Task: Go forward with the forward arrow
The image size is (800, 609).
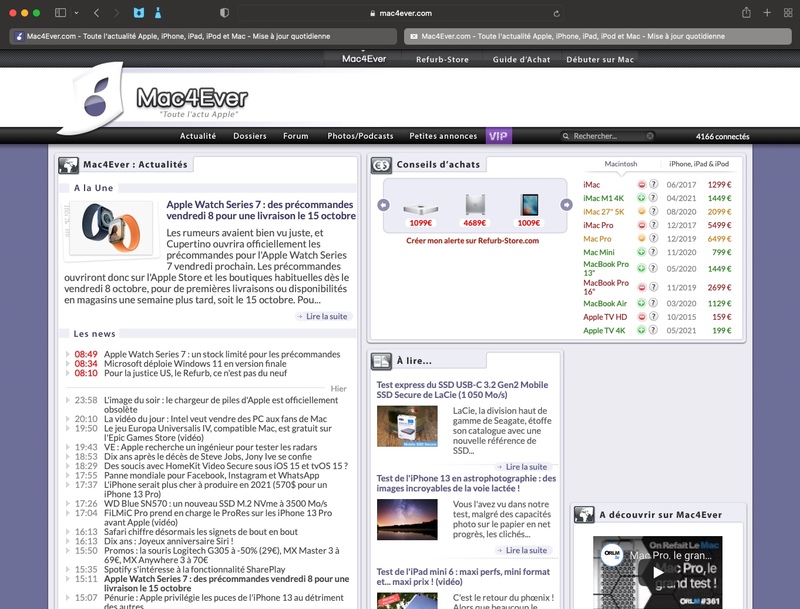Action: point(116,13)
